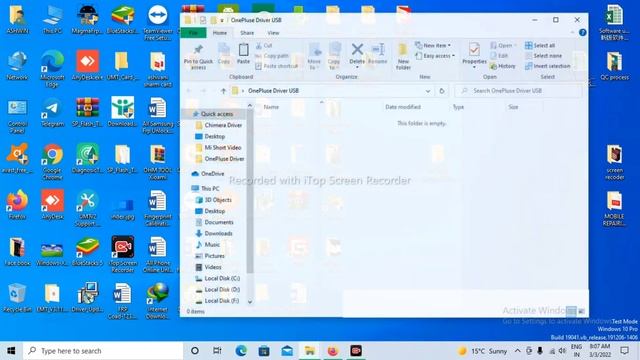The image size is (640, 360).
Task: Switch to the View ribbon tab
Action: (273, 33)
